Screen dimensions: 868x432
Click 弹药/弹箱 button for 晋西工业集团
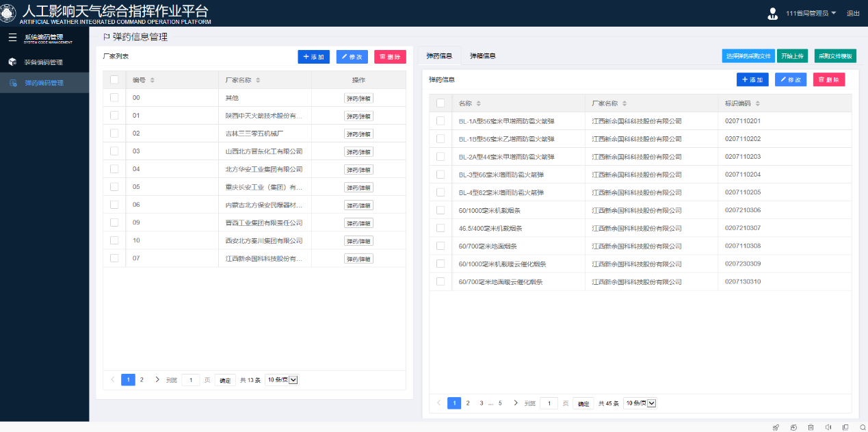(358, 223)
